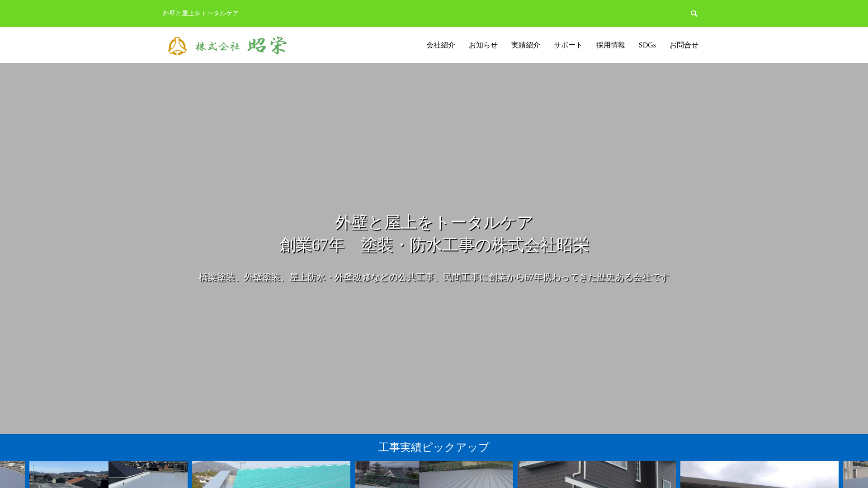This screenshot has width=868, height=488.
Task: Click the 外壁と屋上をトータルケア tagline
Action: coord(199,14)
